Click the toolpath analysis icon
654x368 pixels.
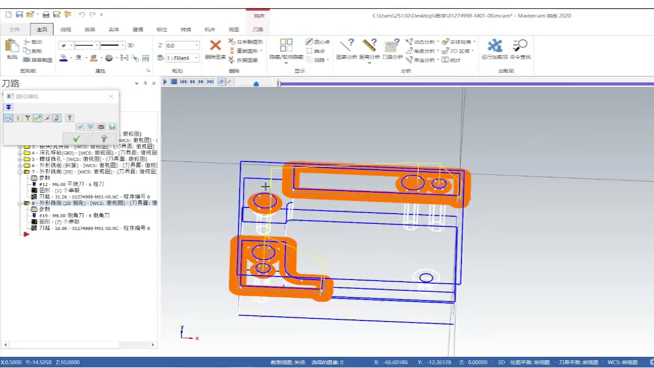click(x=392, y=45)
